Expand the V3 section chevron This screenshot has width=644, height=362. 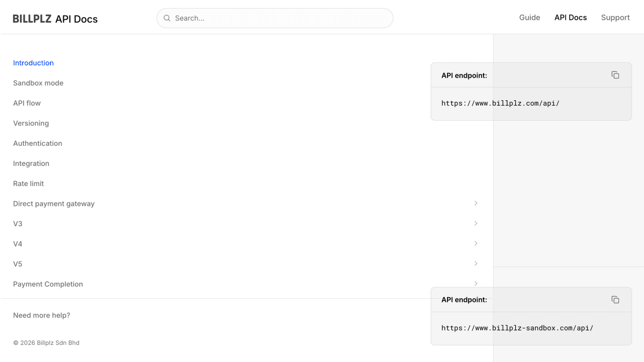click(x=476, y=223)
